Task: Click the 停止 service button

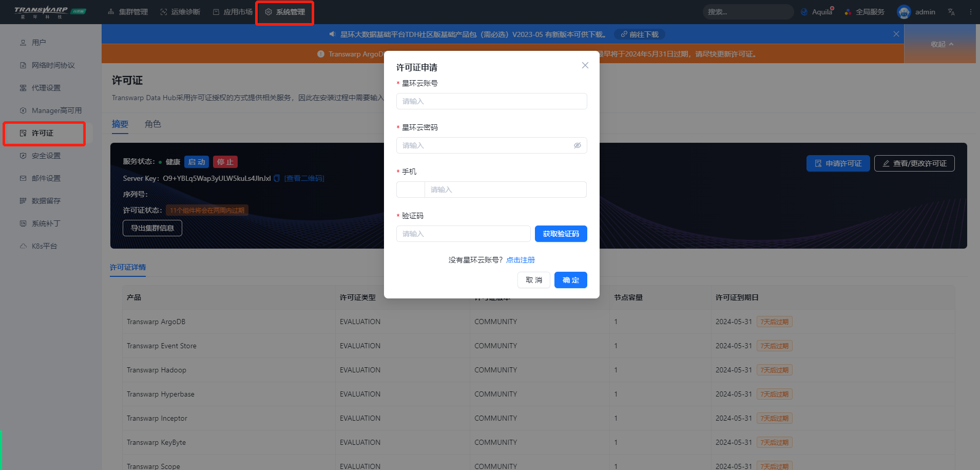Action: 225,162
